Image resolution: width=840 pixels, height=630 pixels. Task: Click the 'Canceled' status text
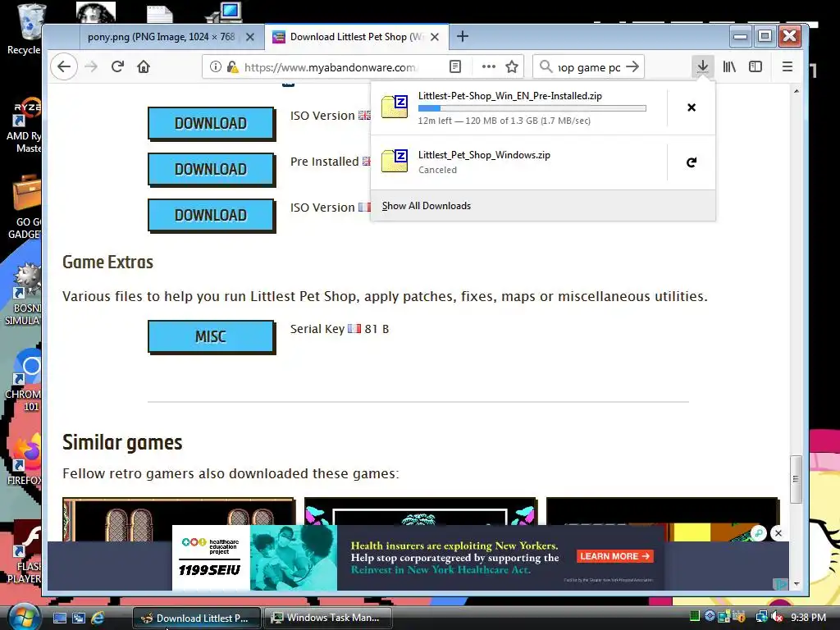[x=437, y=170]
